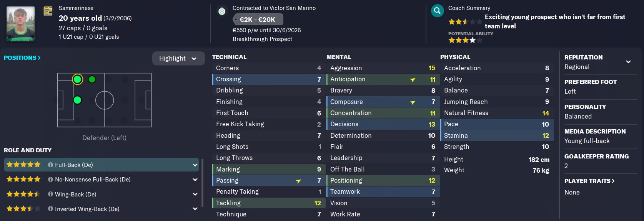The width and height of the screenshot is (644, 221).
Task: Click the €2K - €20K value button
Action: click(x=258, y=19)
